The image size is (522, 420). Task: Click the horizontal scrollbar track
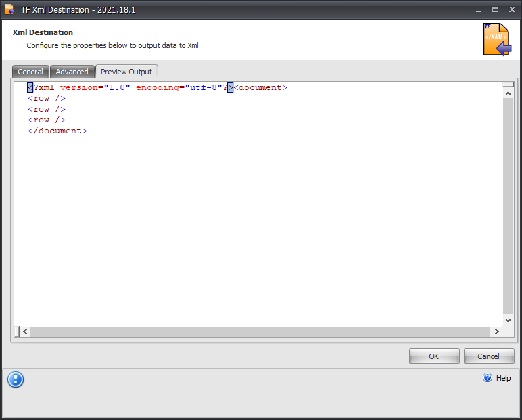click(x=260, y=331)
